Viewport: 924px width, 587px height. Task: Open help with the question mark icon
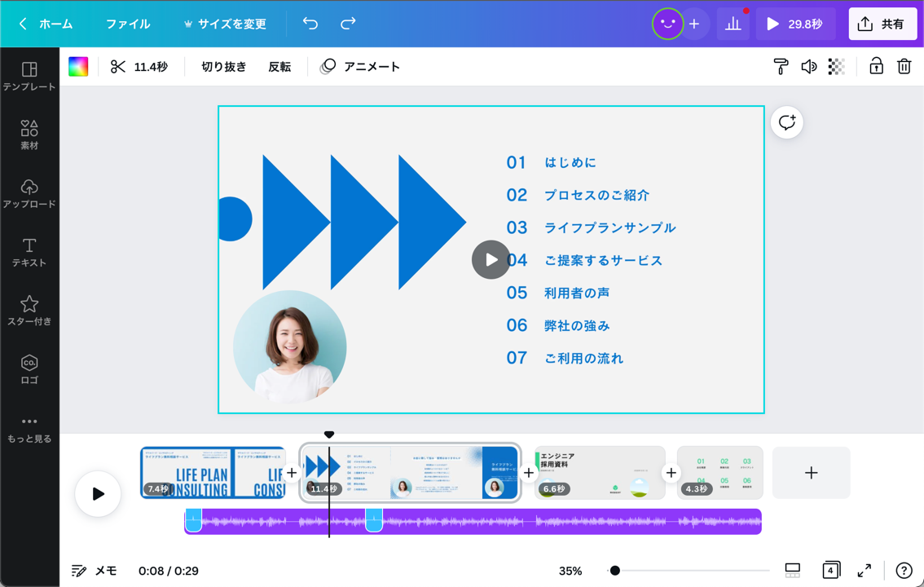click(x=904, y=571)
